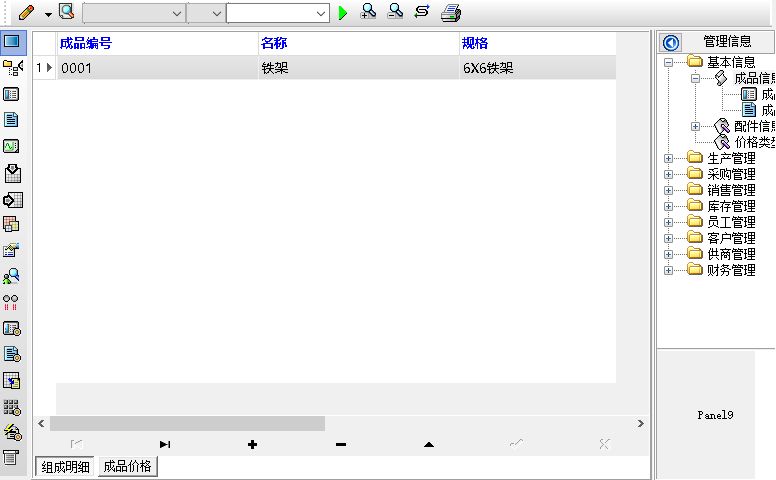
Task: Click the magnifier with plus icon
Action: [368, 11]
